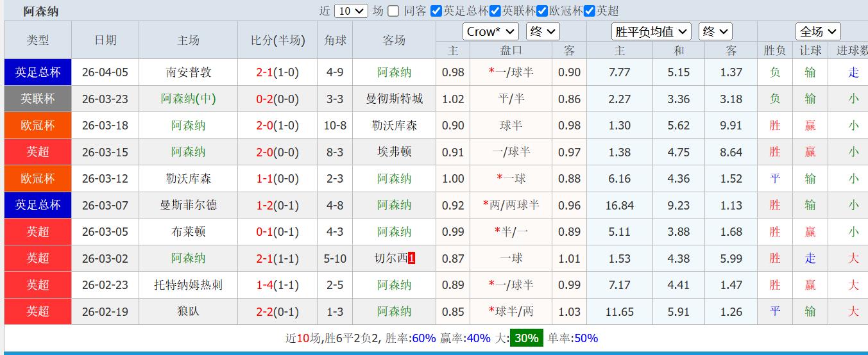Click handicap 平/半 in 曼彻斯特城 row
This screenshot has width=868, height=355.
[511, 99]
